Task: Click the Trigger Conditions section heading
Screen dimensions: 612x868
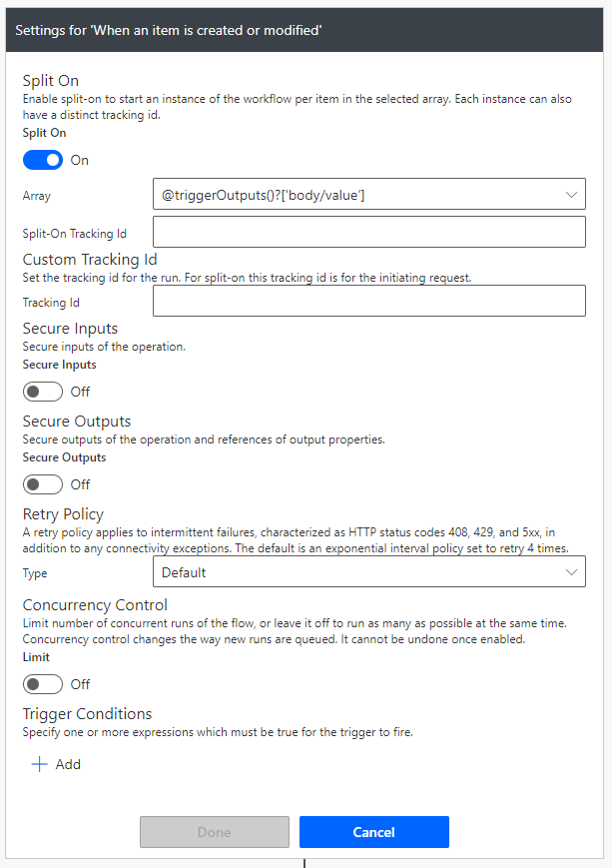Action: tap(87, 714)
